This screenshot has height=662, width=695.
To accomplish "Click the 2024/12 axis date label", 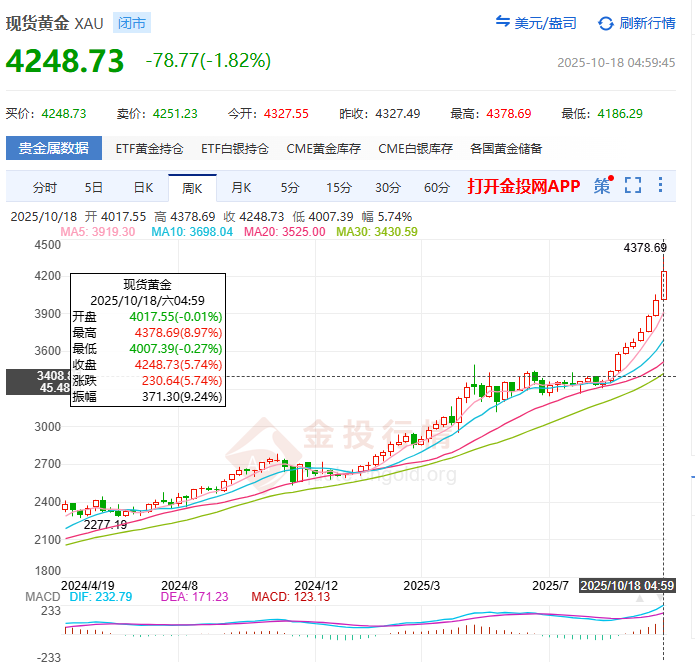I will tap(316, 586).
